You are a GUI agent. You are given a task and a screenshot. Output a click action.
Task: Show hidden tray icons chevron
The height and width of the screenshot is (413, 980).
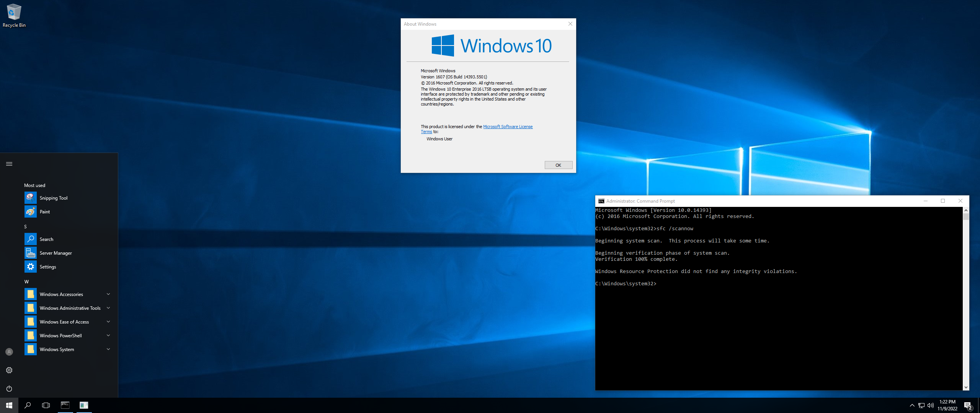912,405
